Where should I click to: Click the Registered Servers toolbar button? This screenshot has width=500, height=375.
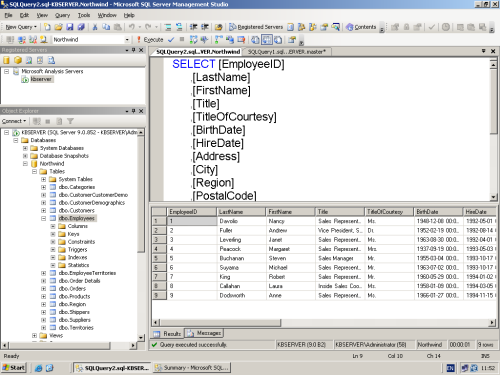[256, 27]
